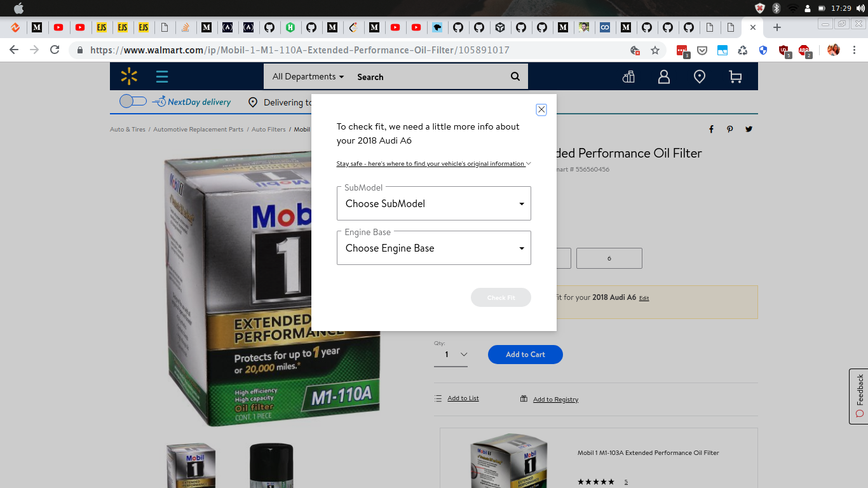Open the Qty quantity dropdown

tap(451, 355)
